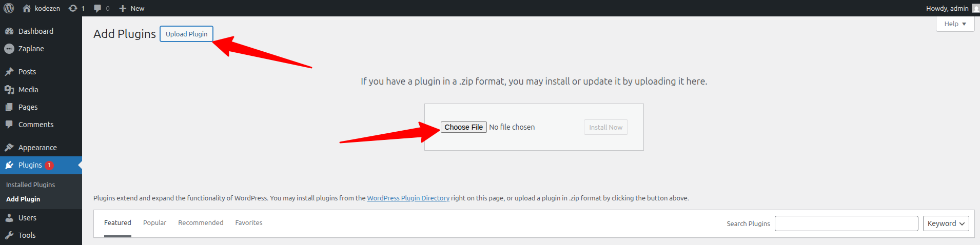Click the Comments icon in sidebar
The image size is (980, 245).
[x=9, y=125]
